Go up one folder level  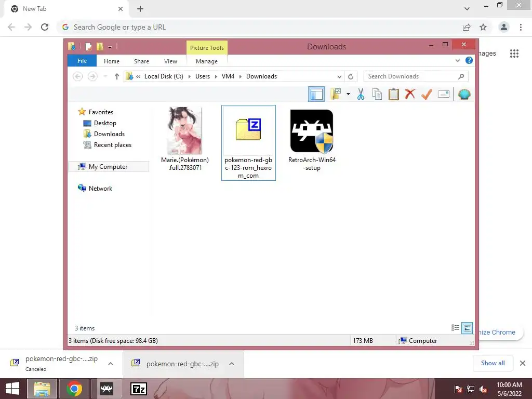(x=117, y=76)
